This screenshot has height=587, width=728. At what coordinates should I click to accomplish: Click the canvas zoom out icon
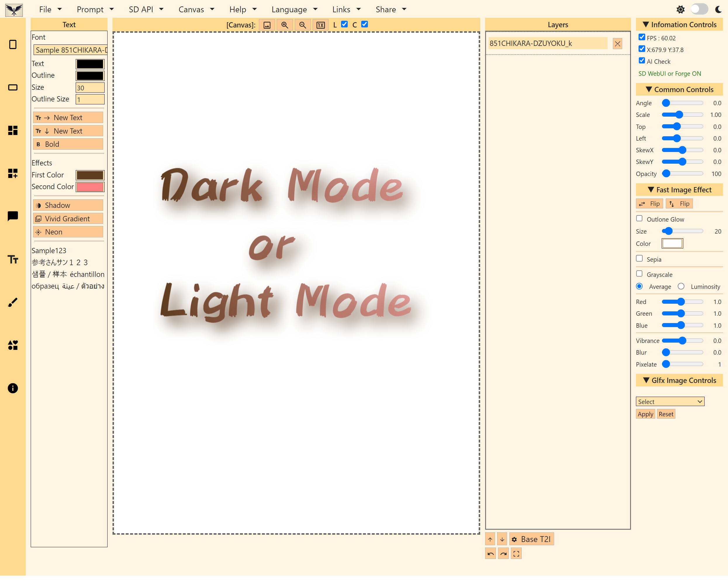coord(302,25)
